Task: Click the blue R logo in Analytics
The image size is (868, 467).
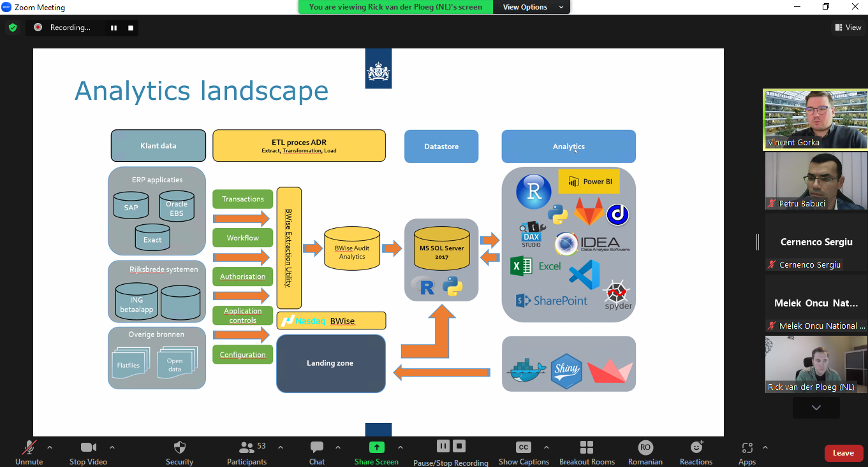Action: (x=533, y=191)
